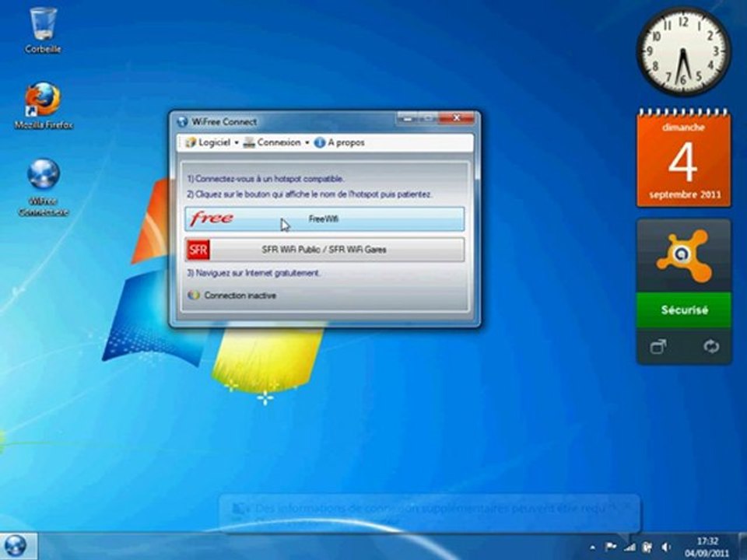The width and height of the screenshot is (747, 560).
Task: Click the WiFree Connect title bar globe icon
Action: click(182, 122)
